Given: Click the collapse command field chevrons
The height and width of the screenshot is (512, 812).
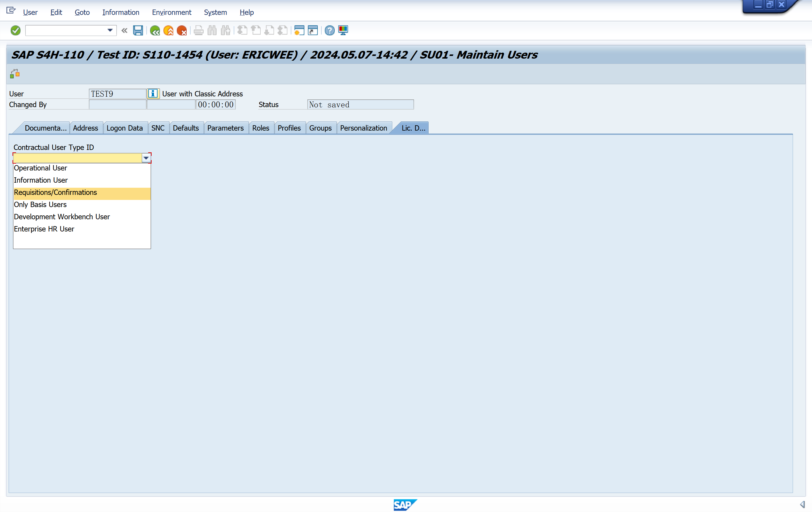Looking at the screenshot, I should tap(125, 30).
